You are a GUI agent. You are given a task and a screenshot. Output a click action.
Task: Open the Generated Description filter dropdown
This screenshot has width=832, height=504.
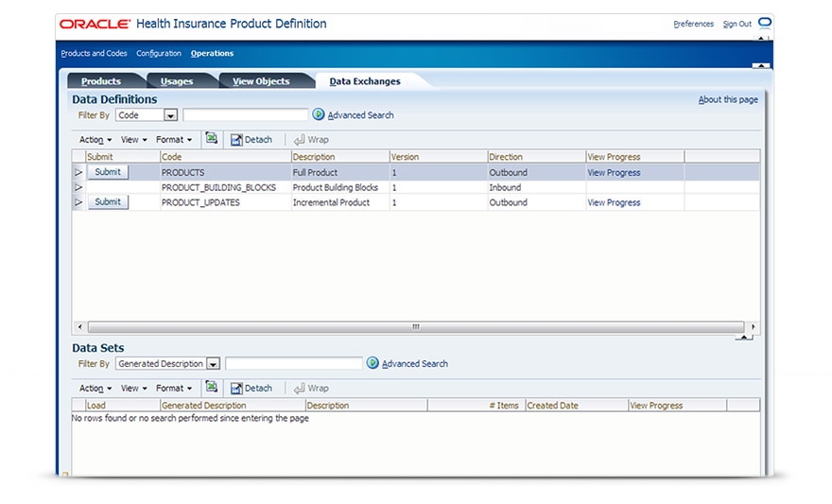[213, 364]
